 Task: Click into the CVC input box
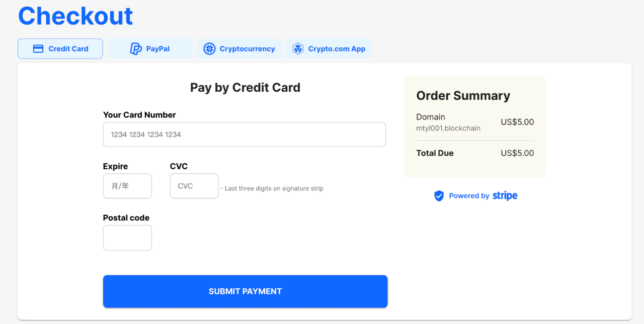pos(194,186)
